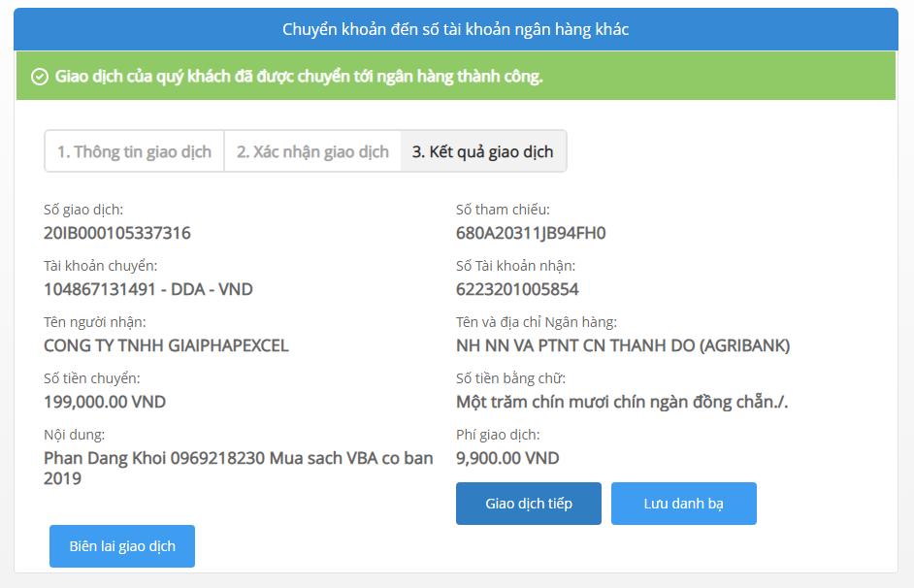Click the transaction fee 9,900.00 VND
Viewport: 914px width, 588px height.
tap(507, 458)
